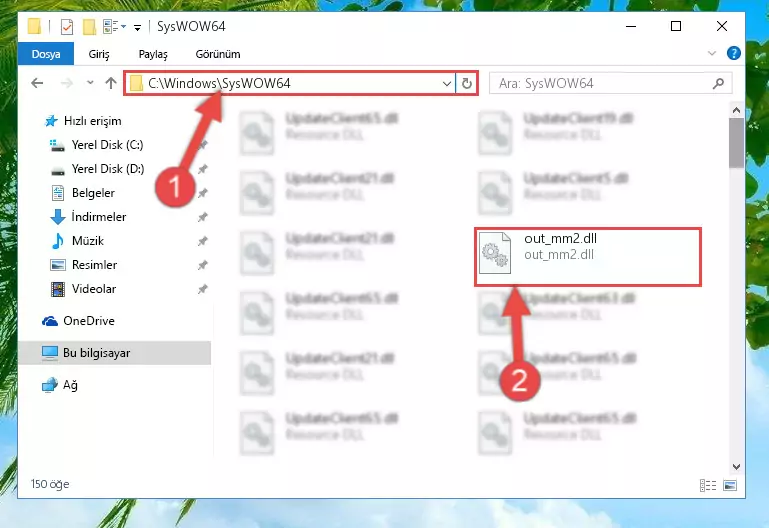Switch to details view layout icon
Screen dimensions: 769x528
[708, 485]
